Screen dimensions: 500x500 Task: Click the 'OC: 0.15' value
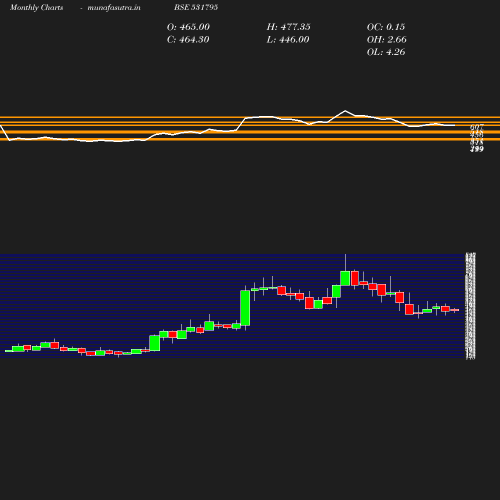(x=386, y=27)
